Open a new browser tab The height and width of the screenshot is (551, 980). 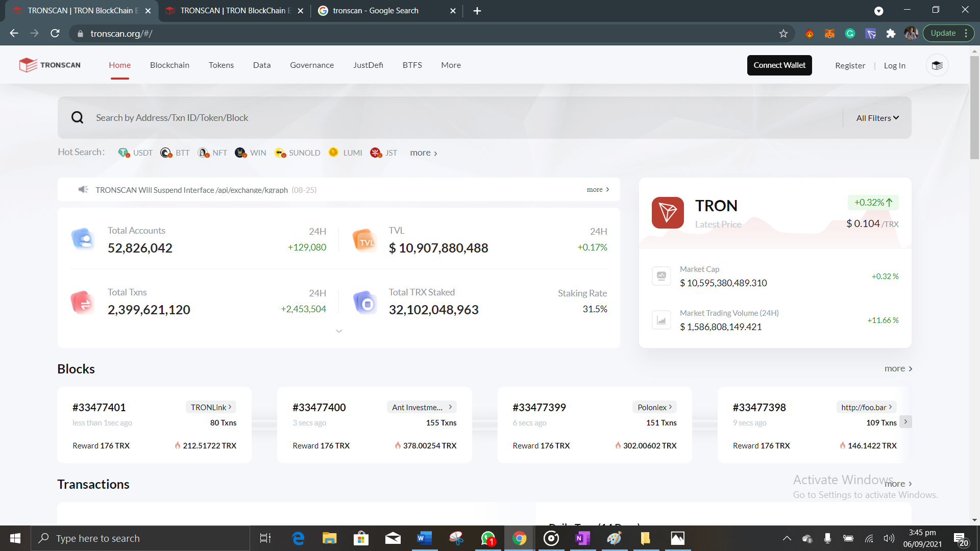(x=477, y=11)
